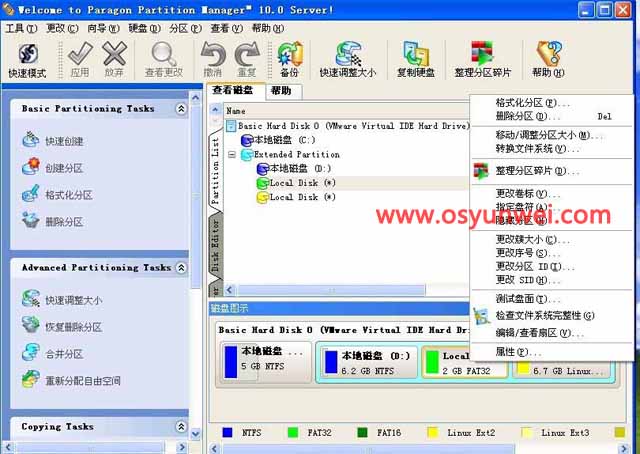Screen dimensions: 640x454
Task: Click the 6.2 GB NTFS partition block
Action: 369,363
